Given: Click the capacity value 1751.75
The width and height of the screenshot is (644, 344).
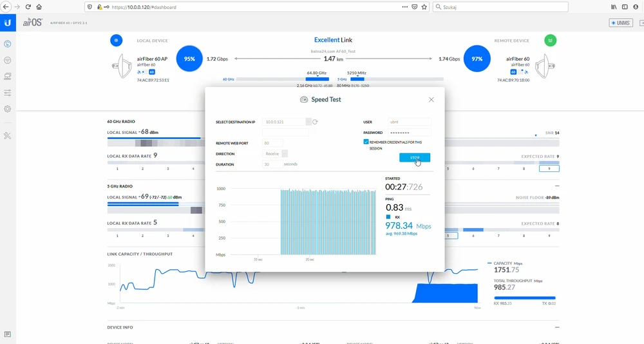Looking at the screenshot, I should [506, 270].
